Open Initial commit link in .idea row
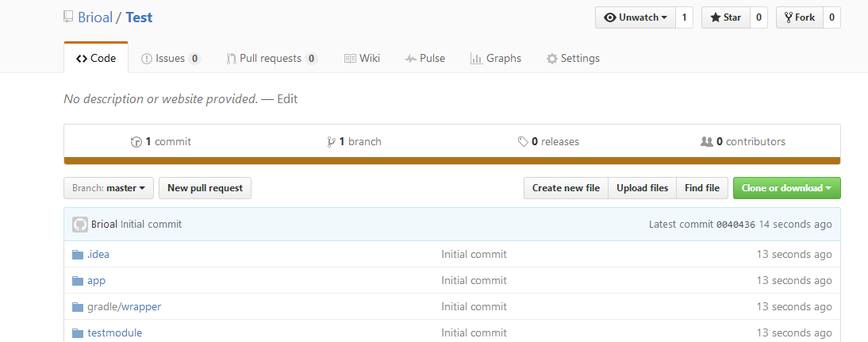 pos(474,255)
